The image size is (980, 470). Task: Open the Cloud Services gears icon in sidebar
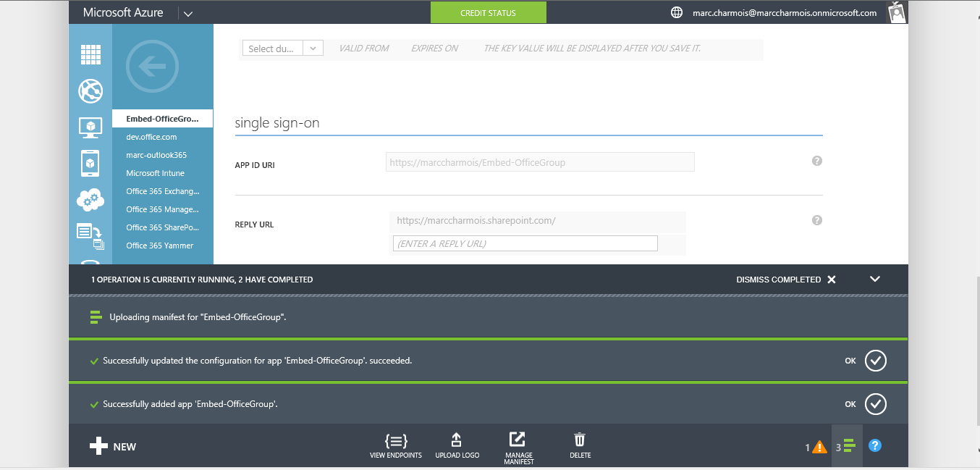coord(90,199)
